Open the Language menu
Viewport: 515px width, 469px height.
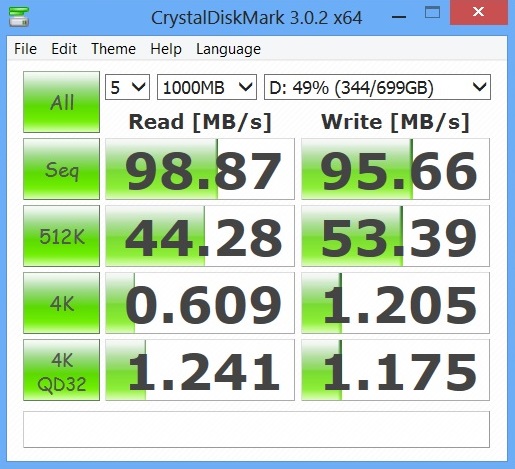(228, 49)
